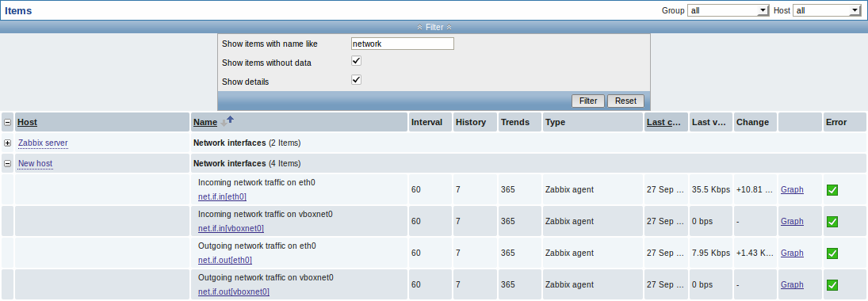Click '+10.81' change value cell
This screenshot has height=301, width=868.
pos(755,189)
